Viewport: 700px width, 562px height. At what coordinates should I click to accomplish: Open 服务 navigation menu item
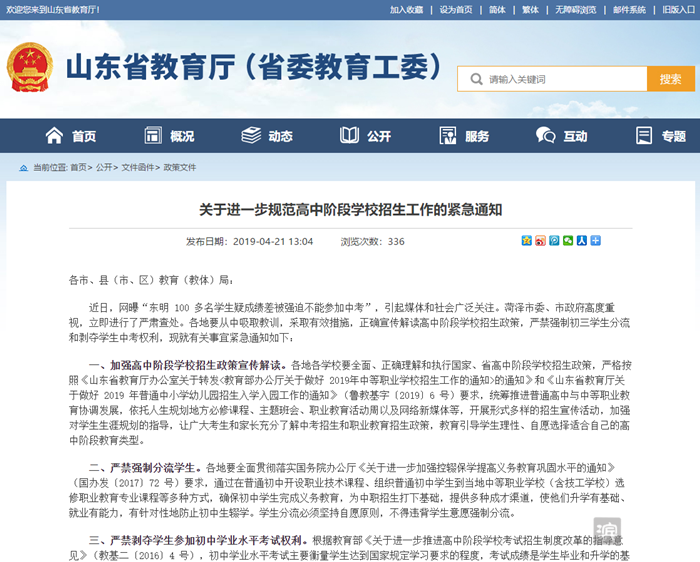coord(477,136)
